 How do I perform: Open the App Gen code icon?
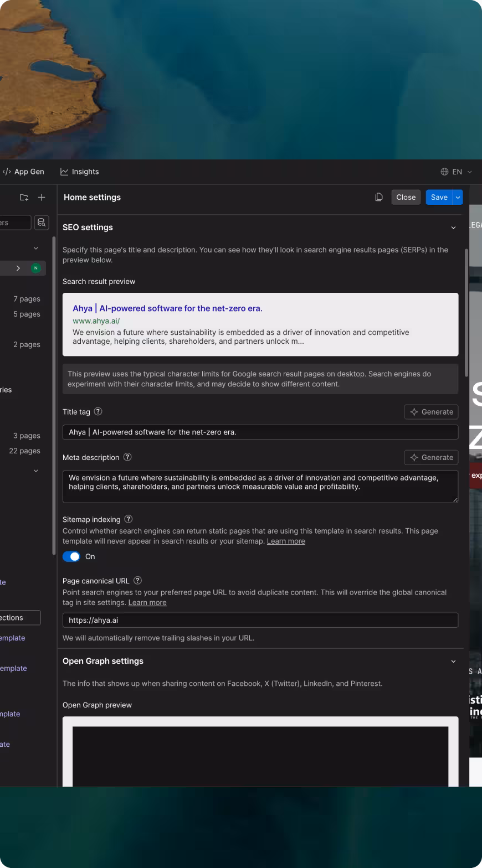tap(7, 172)
